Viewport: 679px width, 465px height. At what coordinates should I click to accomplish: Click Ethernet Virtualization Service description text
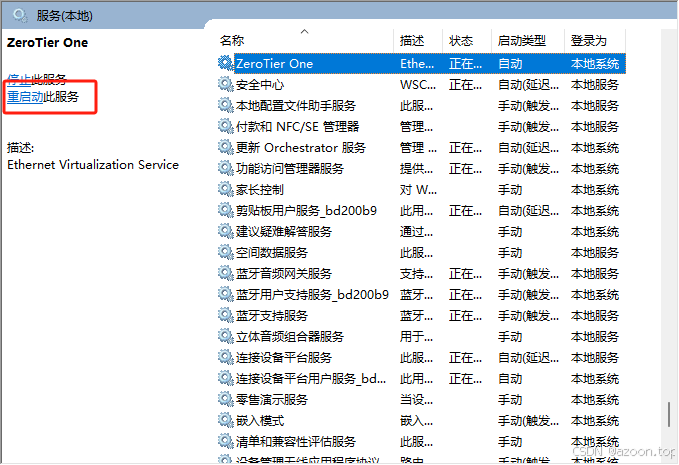(x=93, y=165)
